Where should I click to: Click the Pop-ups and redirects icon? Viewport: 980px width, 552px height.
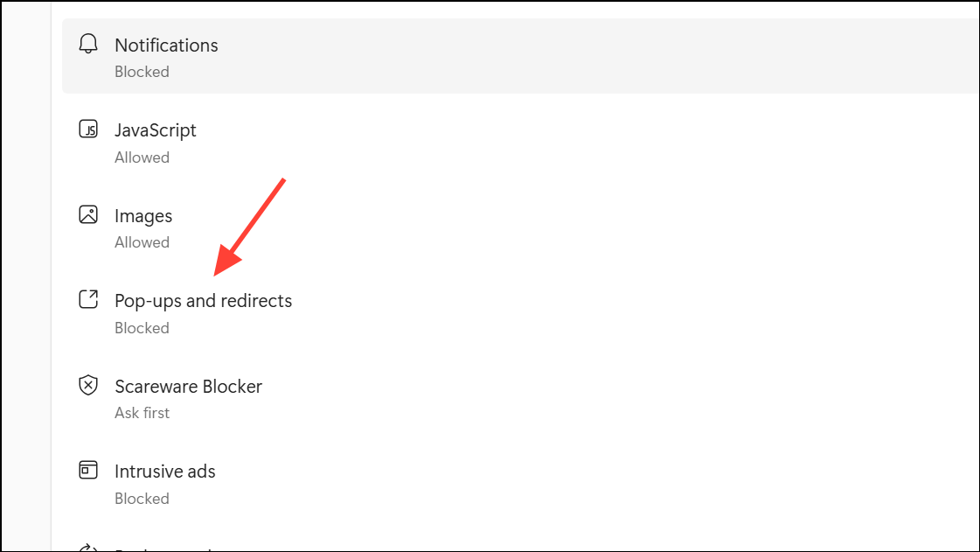[88, 300]
